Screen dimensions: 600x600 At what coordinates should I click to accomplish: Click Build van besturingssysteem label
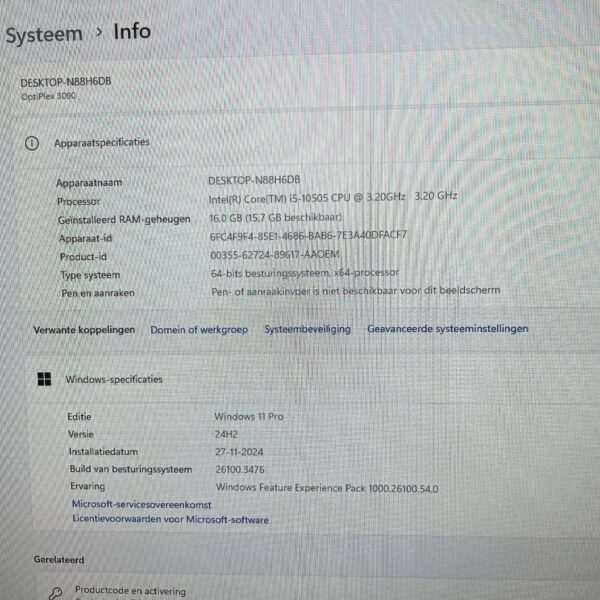tap(131, 470)
